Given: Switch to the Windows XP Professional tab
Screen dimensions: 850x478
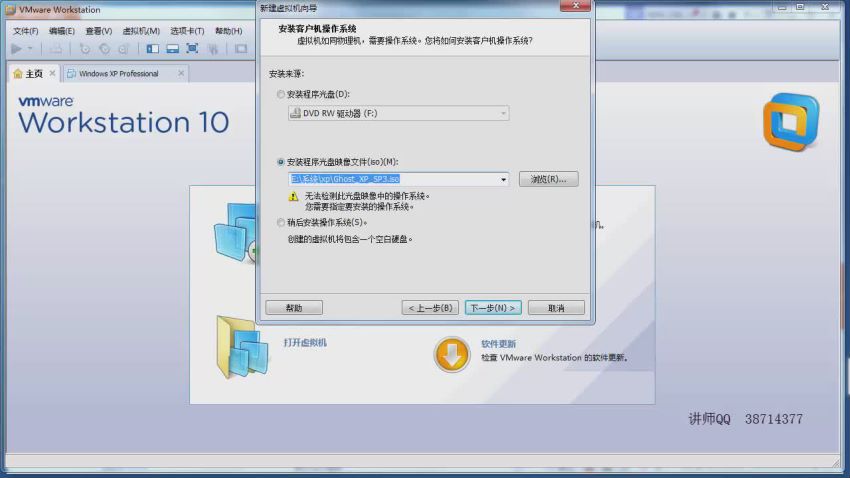Looking at the screenshot, I should [119, 73].
